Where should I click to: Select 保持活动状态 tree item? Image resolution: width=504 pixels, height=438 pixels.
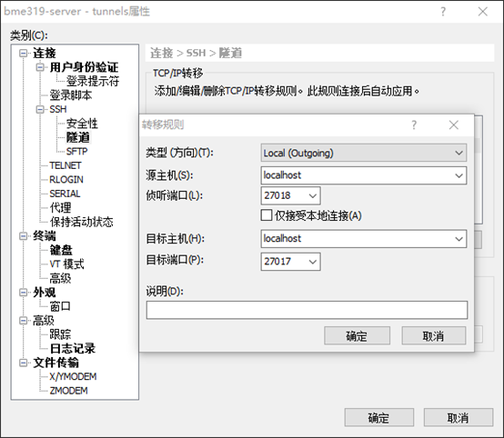(81, 222)
